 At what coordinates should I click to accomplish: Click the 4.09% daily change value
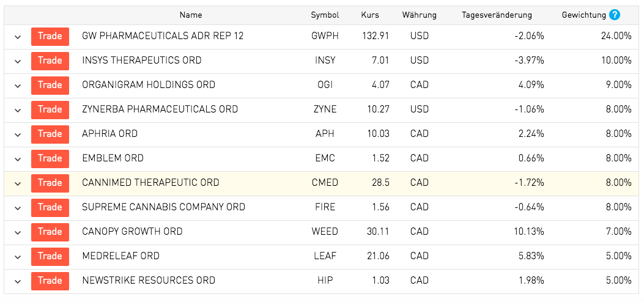pyautogui.click(x=531, y=85)
